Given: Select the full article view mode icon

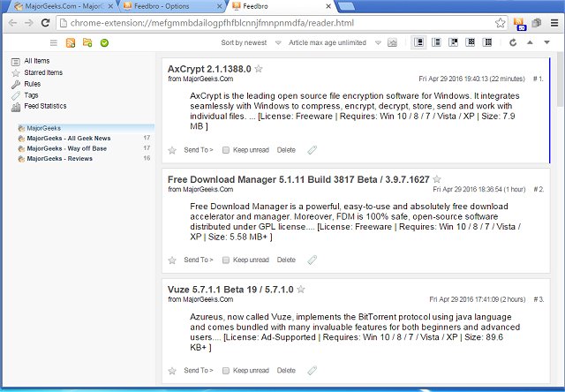Looking at the screenshot, I should click(418, 42).
